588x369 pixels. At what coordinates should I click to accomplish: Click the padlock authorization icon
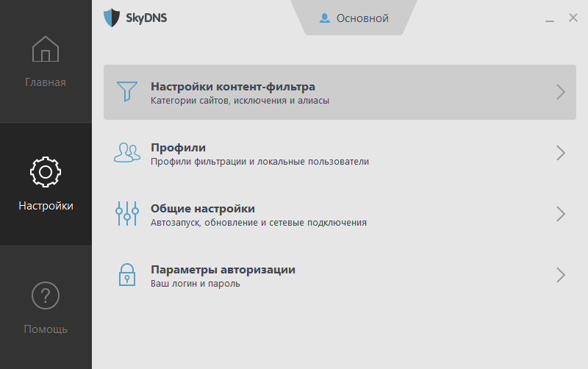pyautogui.click(x=127, y=275)
